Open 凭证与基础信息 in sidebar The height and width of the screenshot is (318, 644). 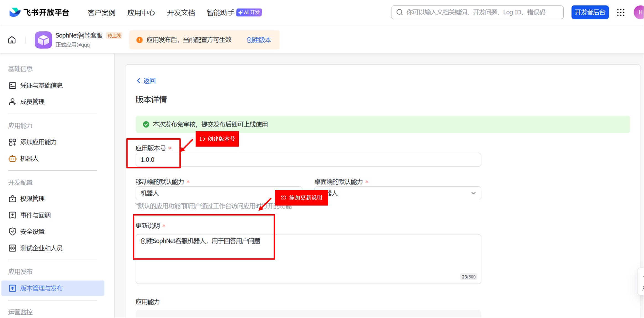[x=41, y=85]
